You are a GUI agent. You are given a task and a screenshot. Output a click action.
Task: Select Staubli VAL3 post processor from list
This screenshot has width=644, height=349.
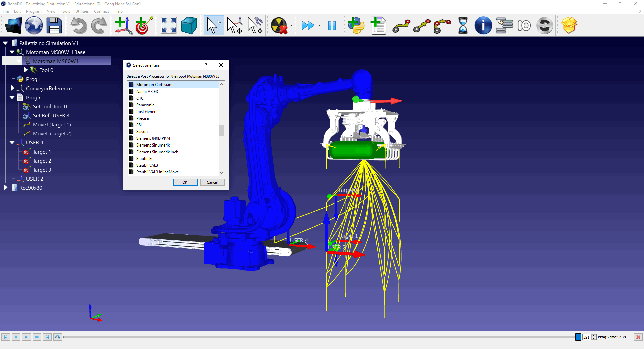point(147,165)
